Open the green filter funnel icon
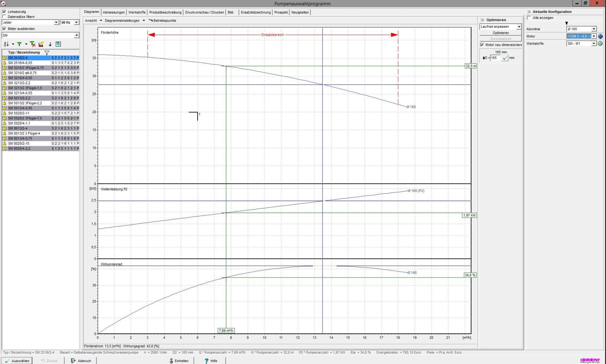The width and height of the screenshot is (606, 364). pos(20,44)
